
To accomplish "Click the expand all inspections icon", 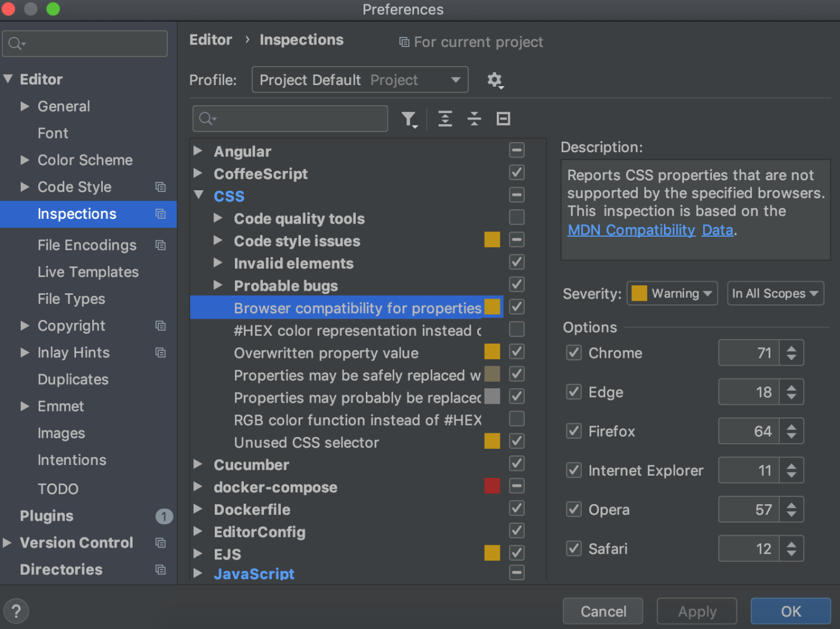I will click(444, 119).
